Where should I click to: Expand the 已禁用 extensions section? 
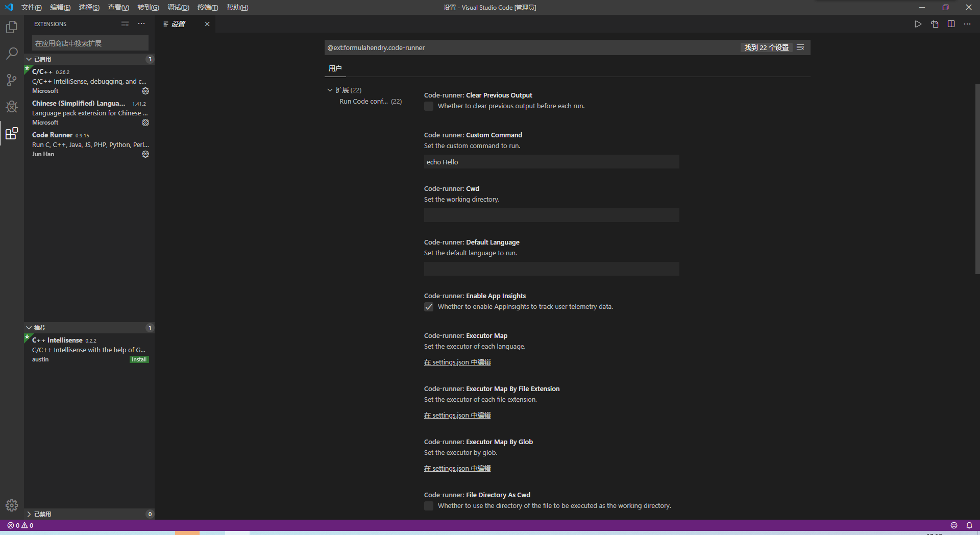[x=89, y=514]
